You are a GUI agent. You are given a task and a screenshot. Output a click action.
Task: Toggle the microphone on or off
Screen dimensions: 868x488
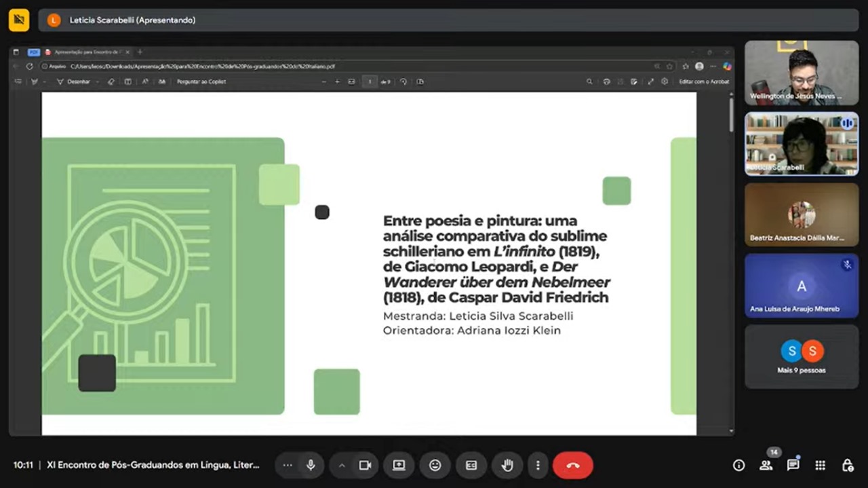(x=311, y=465)
